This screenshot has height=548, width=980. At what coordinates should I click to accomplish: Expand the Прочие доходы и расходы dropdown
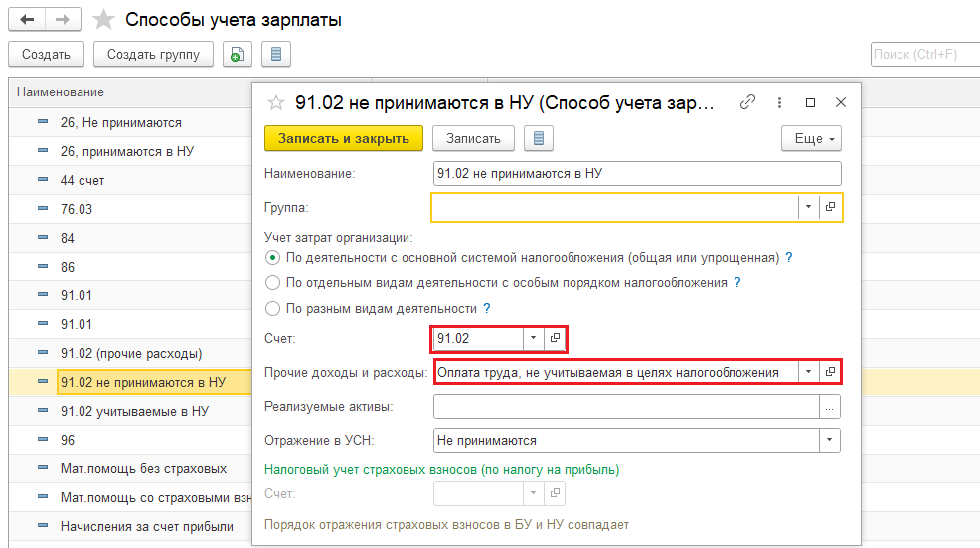pos(809,372)
